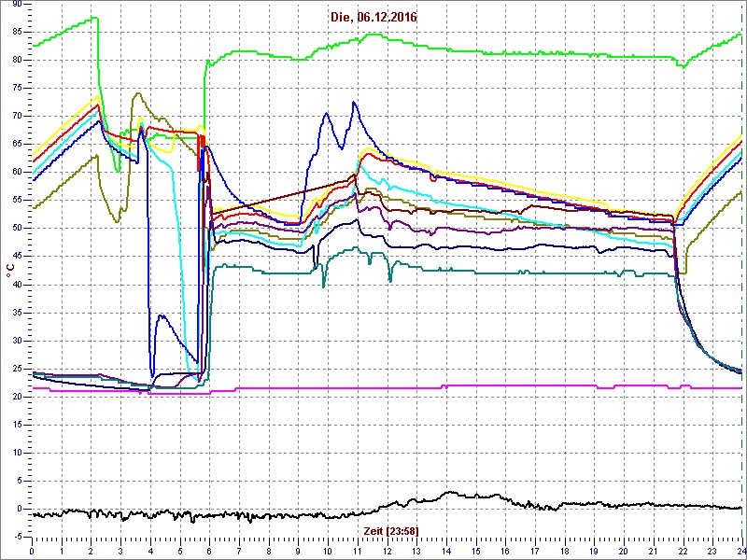Click the "°C" y-axis unit label
Image resolution: width=747 pixels, height=560 pixels.
point(9,272)
